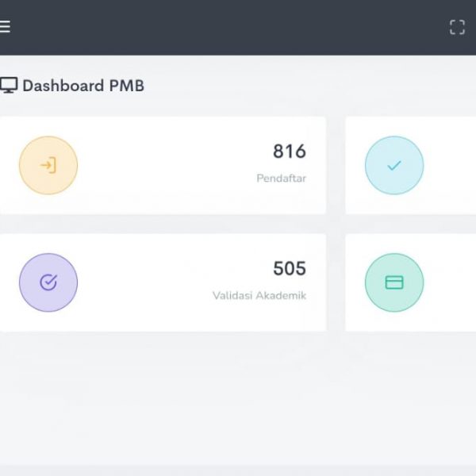
Task: Toggle fullscreen mode from the header
Action: 457,28
